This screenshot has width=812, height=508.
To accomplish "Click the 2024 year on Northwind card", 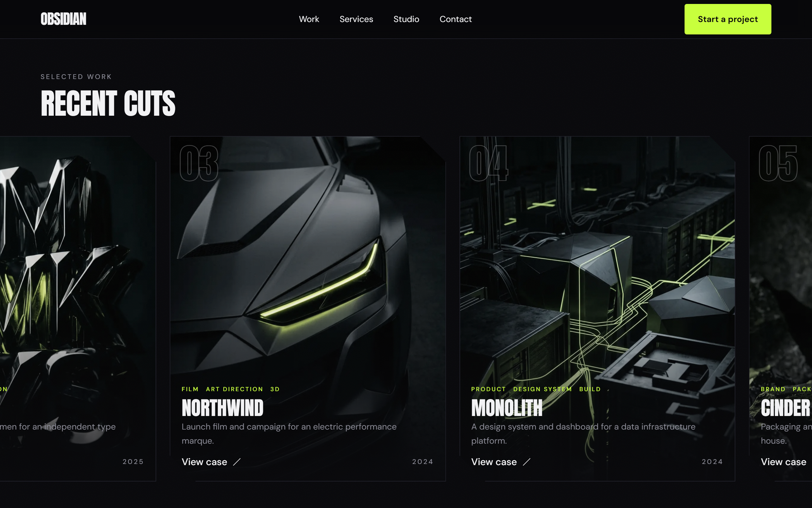I will (x=422, y=462).
